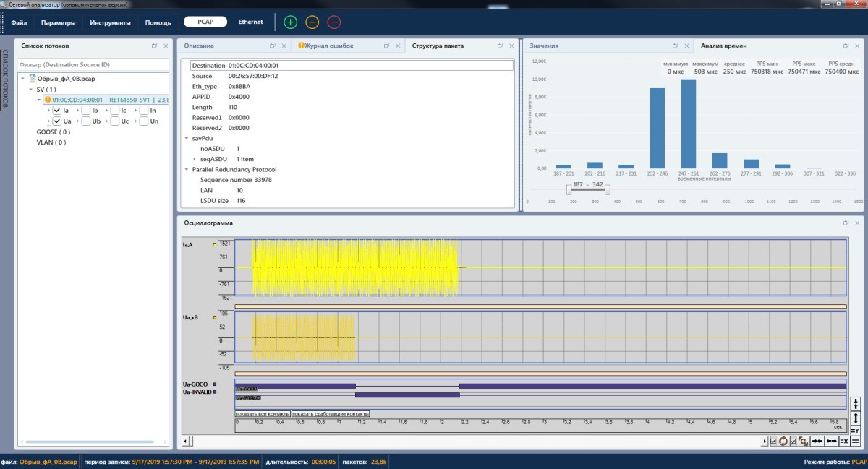Click the green plus circle icon
The image size is (868, 469).
pyautogui.click(x=290, y=22)
